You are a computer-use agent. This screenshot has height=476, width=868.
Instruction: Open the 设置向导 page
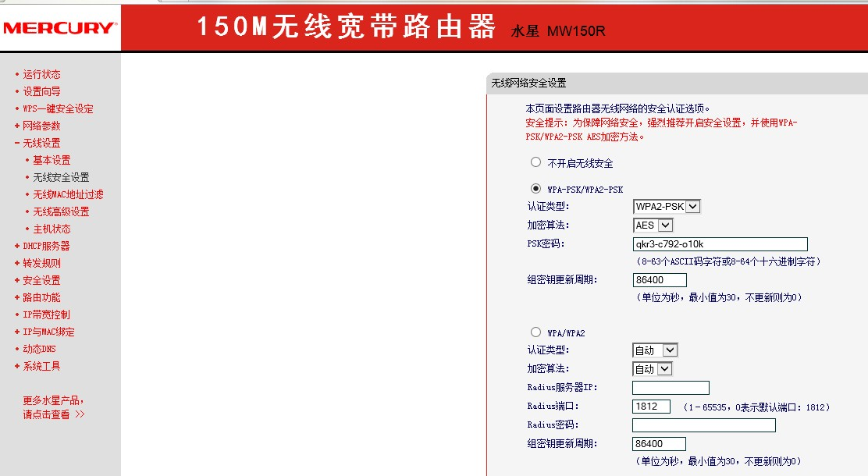point(41,91)
